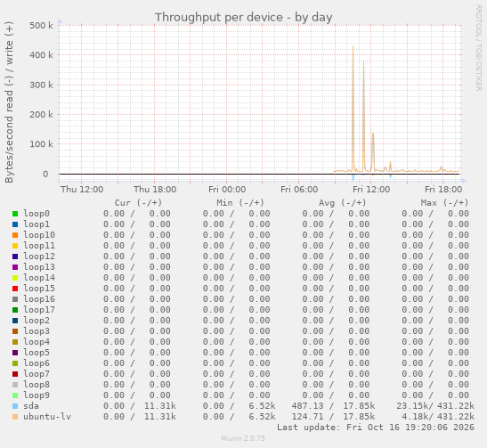Click the Thu 18:00 x-axis label
This screenshot has height=448, width=487.
click(x=155, y=190)
